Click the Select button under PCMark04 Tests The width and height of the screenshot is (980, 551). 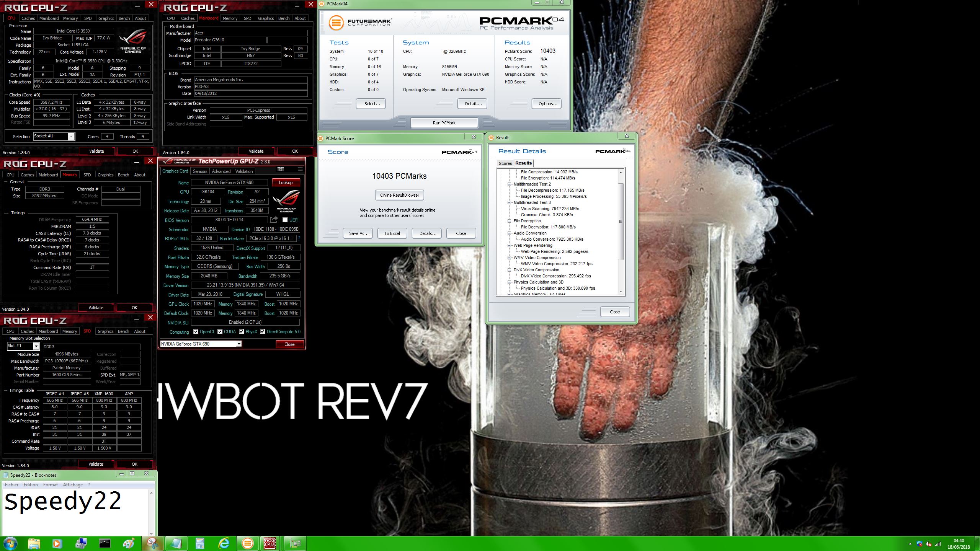[371, 104]
